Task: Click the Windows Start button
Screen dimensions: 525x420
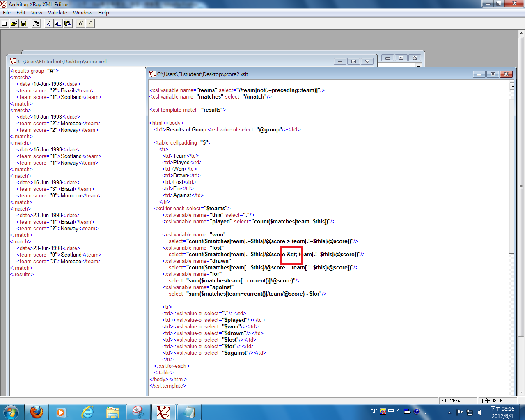Action: click(11, 412)
